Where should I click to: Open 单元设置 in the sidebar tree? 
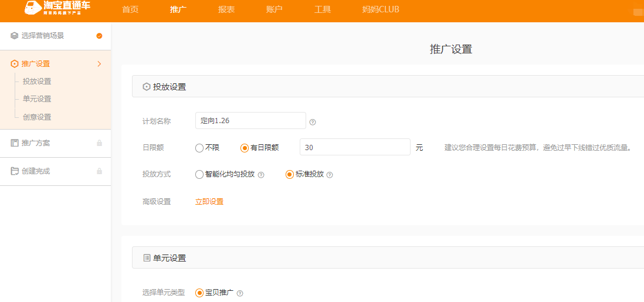pos(37,99)
